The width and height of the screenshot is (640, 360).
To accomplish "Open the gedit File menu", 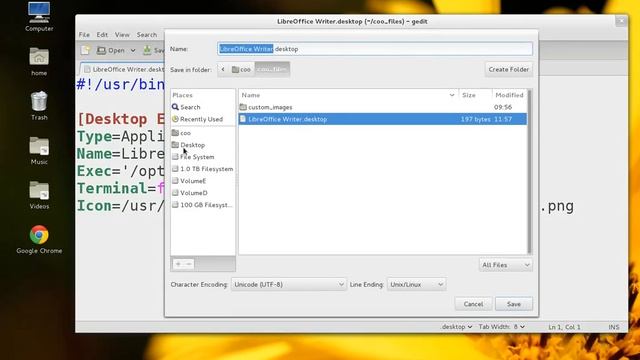I will point(84,35).
